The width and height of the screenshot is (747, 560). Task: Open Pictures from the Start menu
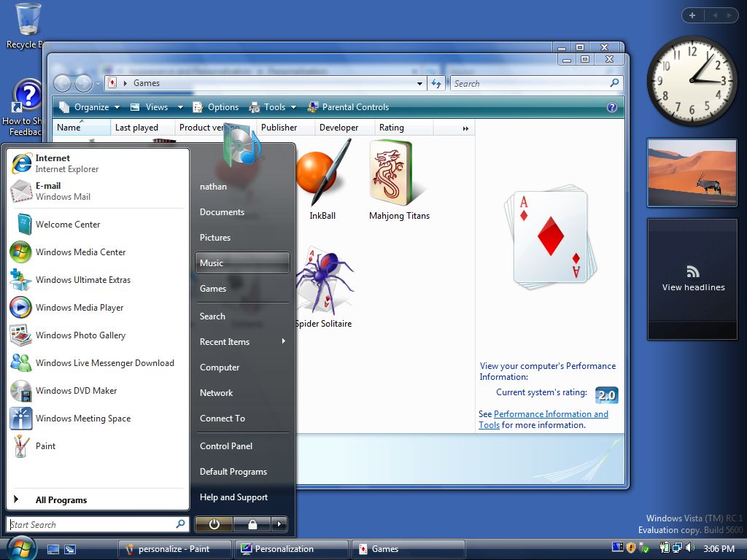[242, 237]
